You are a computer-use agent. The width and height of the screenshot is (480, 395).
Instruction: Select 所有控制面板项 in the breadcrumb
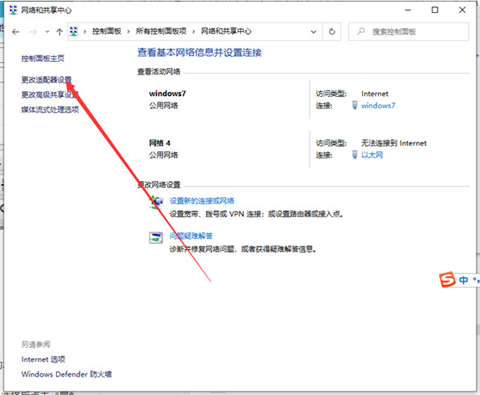click(161, 31)
